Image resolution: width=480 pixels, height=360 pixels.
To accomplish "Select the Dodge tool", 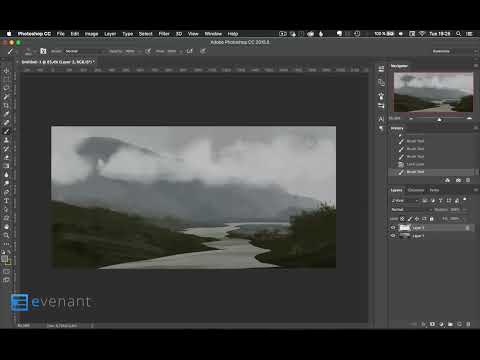I will point(6,183).
